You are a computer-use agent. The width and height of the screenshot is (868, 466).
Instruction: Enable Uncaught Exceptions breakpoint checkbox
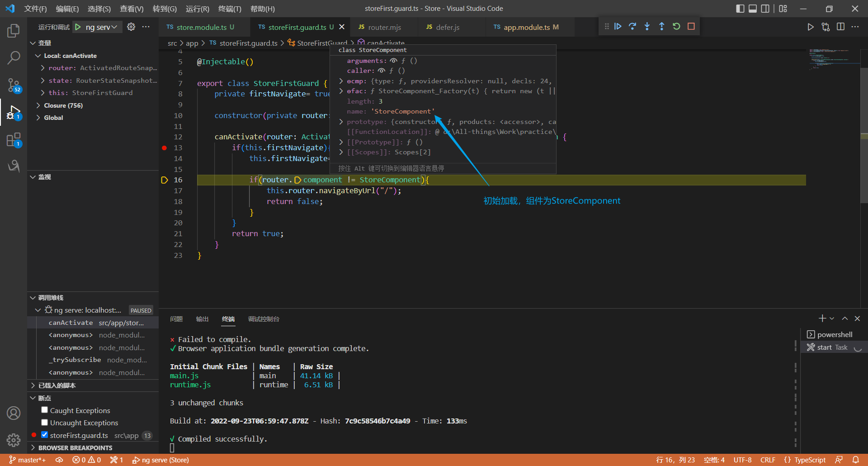(x=44, y=423)
